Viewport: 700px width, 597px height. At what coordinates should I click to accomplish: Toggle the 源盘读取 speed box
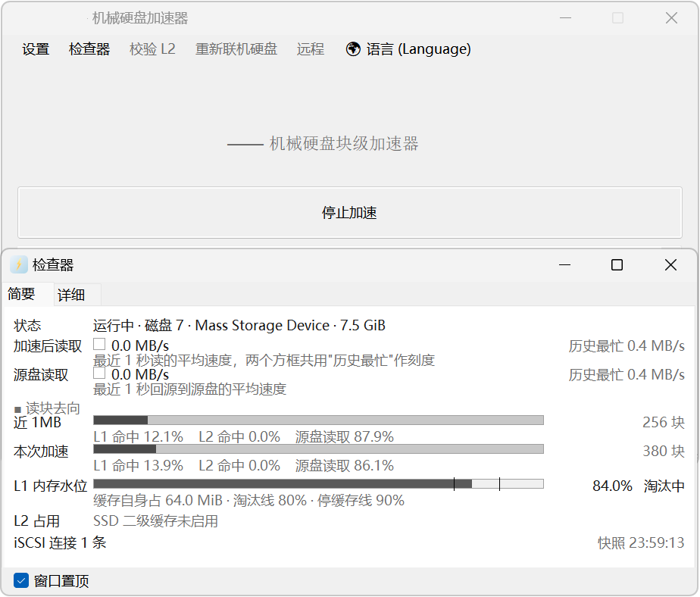pyautogui.click(x=99, y=373)
